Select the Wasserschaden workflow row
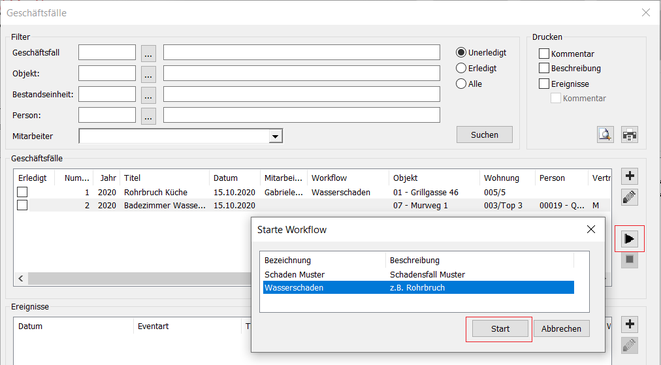This screenshot has height=365, width=661. click(418, 288)
